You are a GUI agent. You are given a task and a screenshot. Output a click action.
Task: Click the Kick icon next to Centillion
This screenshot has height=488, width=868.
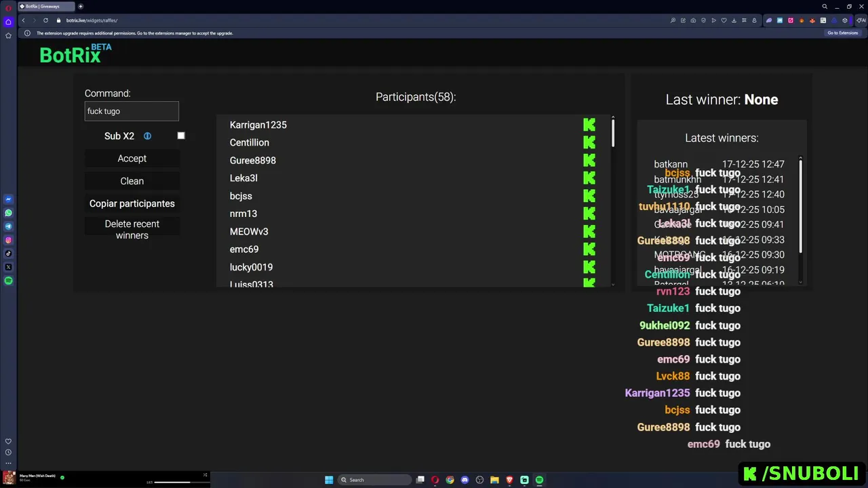coord(589,142)
